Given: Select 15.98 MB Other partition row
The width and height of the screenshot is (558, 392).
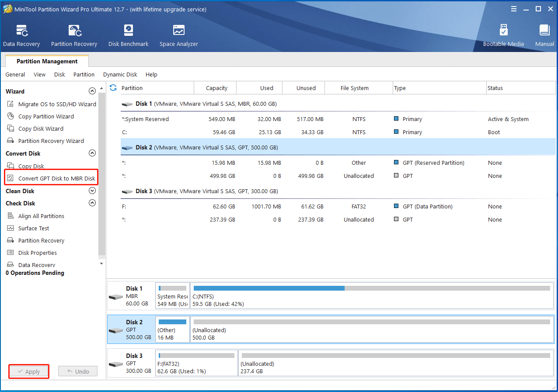Looking at the screenshot, I should (x=338, y=163).
